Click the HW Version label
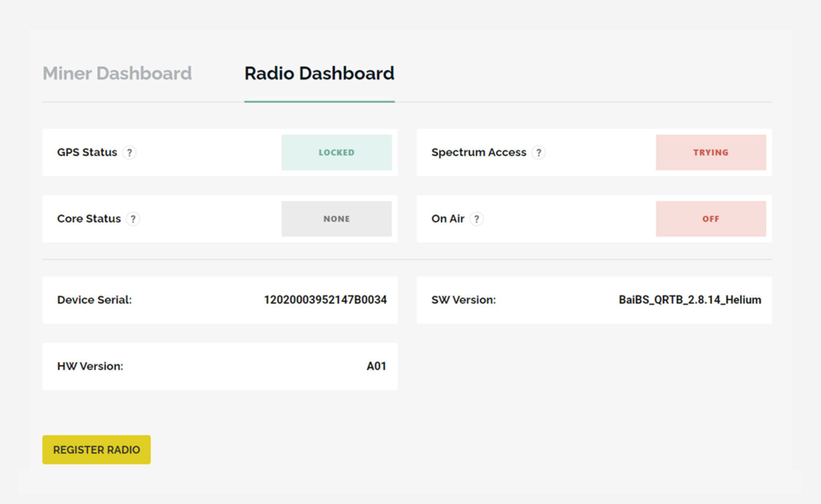The height and width of the screenshot is (504, 821). click(90, 366)
